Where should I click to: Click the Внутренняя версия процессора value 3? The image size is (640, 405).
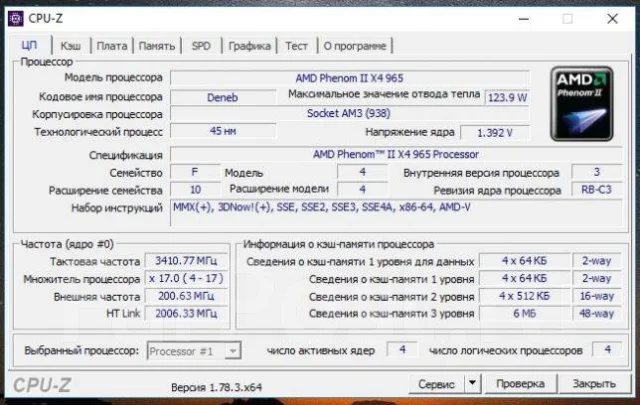(597, 172)
